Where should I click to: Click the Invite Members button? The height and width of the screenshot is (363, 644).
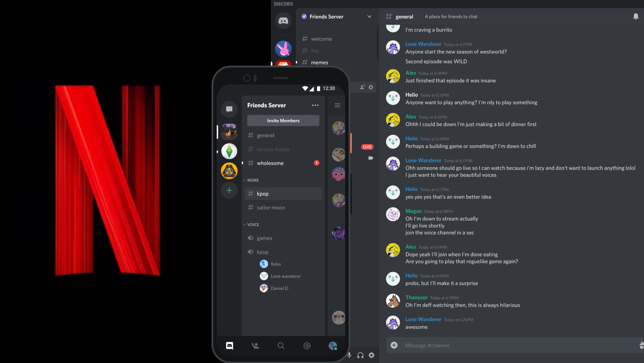click(283, 120)
